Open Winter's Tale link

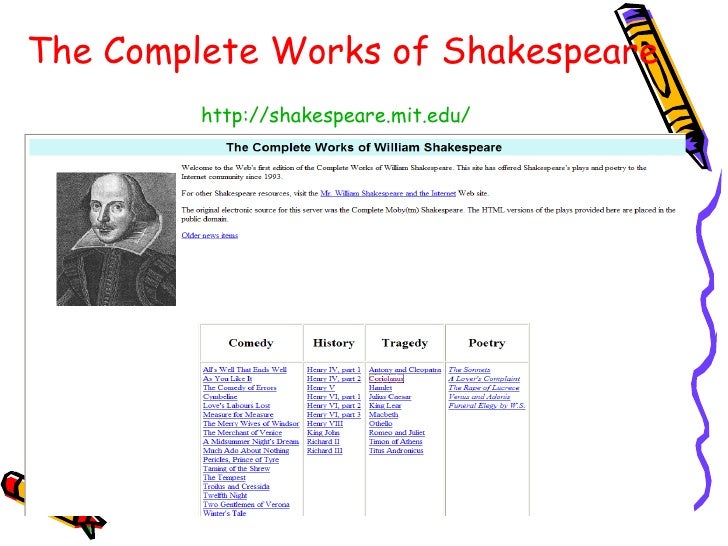tap(224, 513)
